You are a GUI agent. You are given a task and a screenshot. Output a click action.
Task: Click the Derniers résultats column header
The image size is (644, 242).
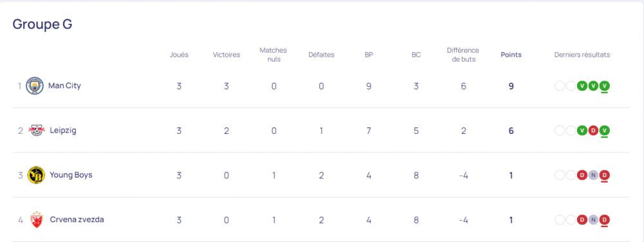point(582,55)
